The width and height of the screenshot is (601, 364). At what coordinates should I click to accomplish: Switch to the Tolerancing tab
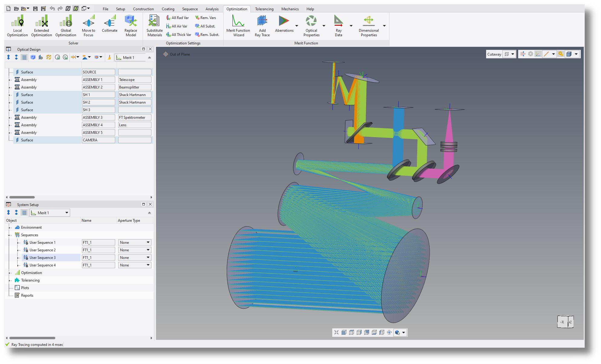tap(264, 9)
